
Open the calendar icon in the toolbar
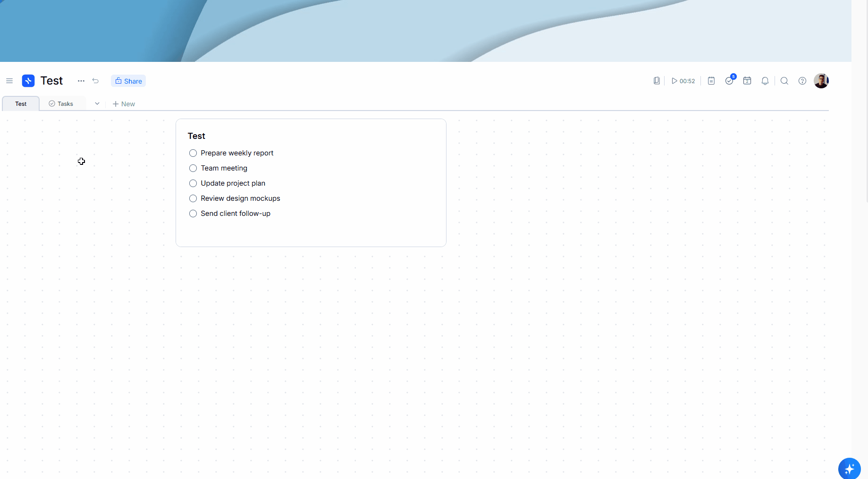click(x=747, y=80)
